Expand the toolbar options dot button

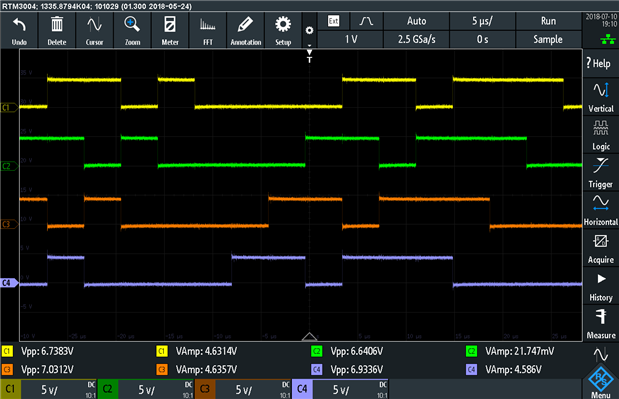coord(310,31)
